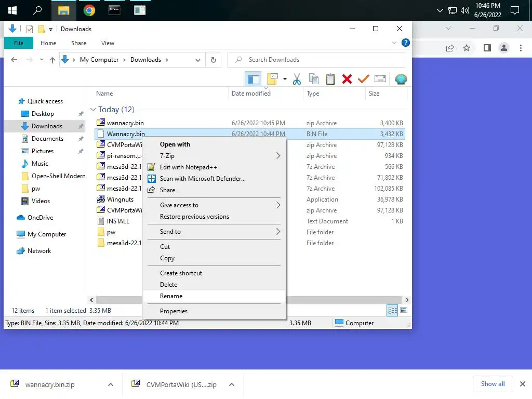Sort by the Size column header

[374, 94]
